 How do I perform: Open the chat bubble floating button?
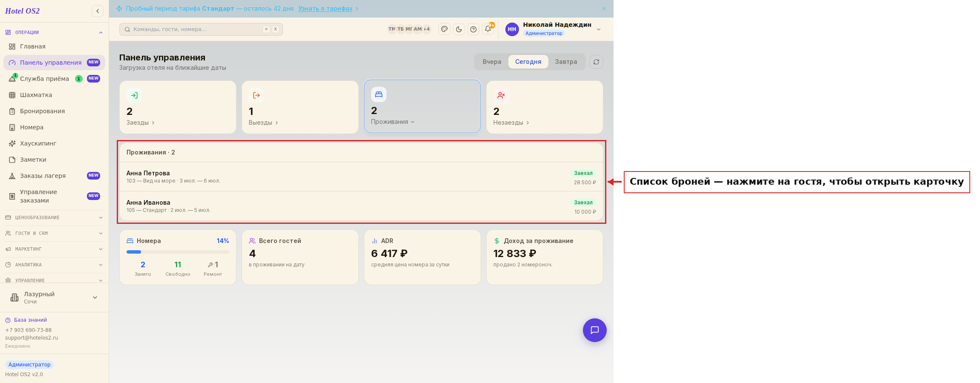(595, 330)
